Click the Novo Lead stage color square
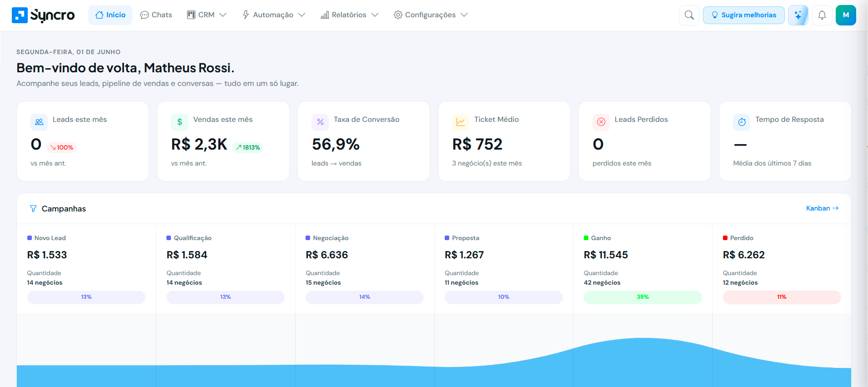Viewport: 868px width, 387px height. click(30, 238)
